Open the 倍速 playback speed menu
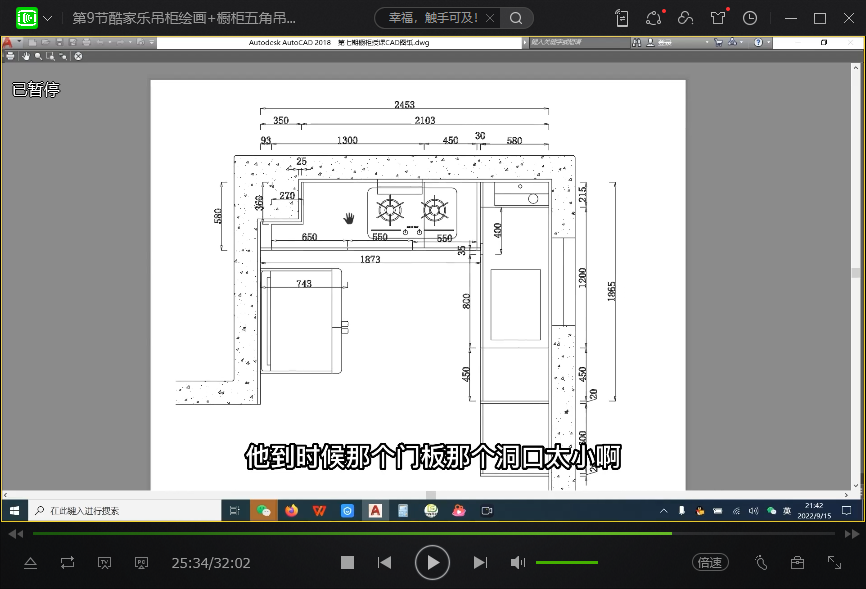The height and width of the screenshot is (589, 866). coord(709,563)
